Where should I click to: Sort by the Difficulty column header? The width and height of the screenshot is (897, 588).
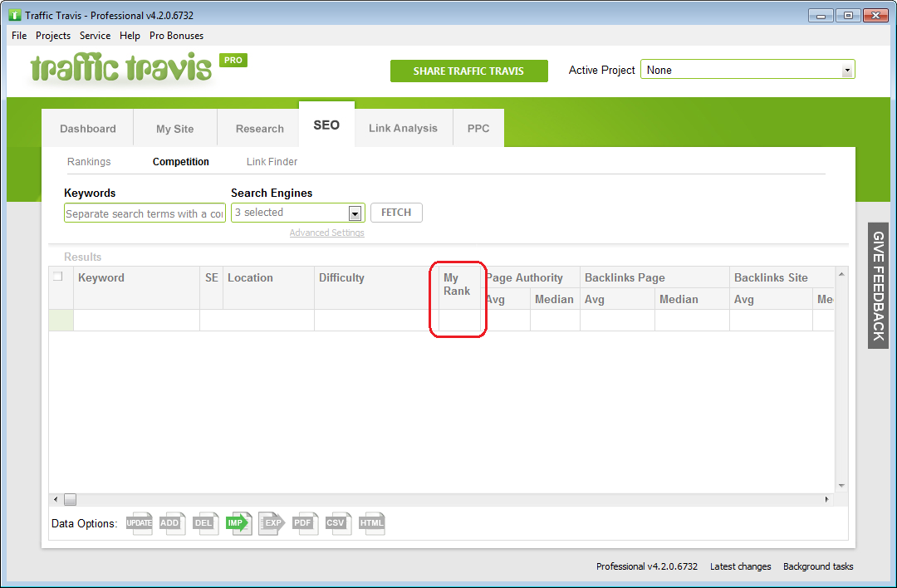pyautogui.click(x=376, y=287)
